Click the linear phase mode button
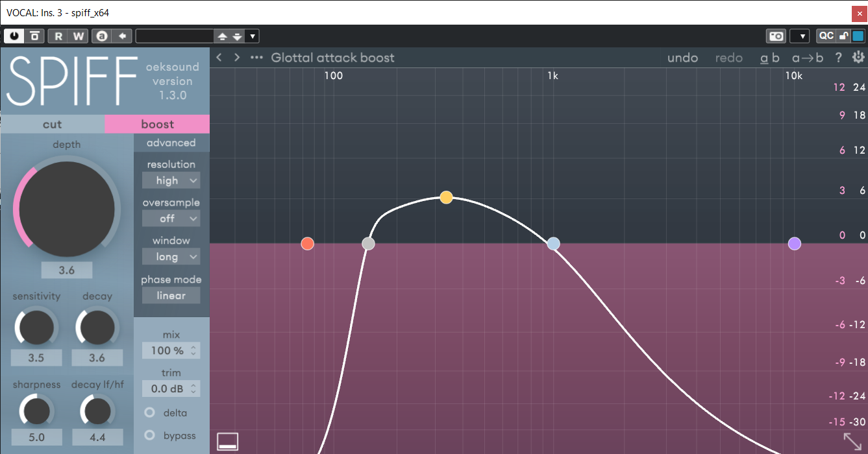The image size is (868, 454). 171,296
